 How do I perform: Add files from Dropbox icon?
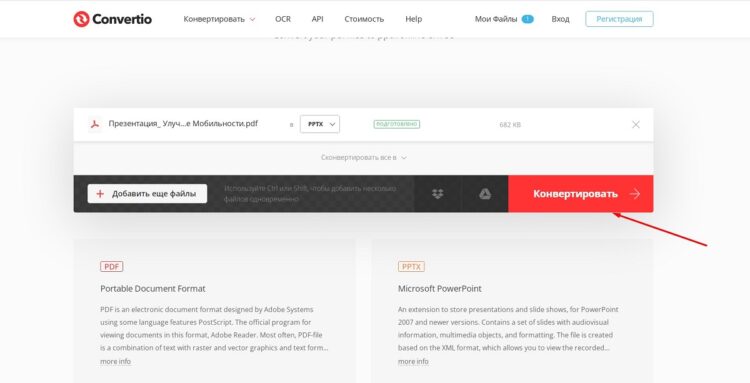pos(438,194)
